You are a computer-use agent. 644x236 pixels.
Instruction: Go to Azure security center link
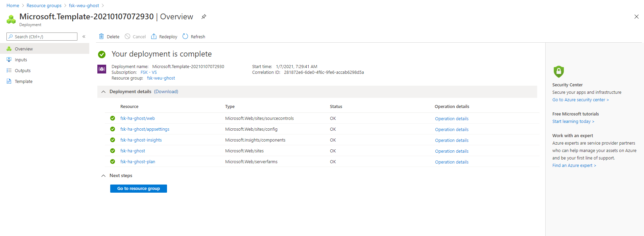point(580,100)
